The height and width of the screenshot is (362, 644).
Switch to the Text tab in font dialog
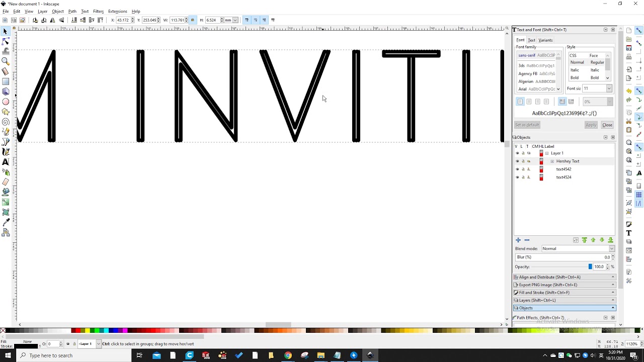point(531,40)
